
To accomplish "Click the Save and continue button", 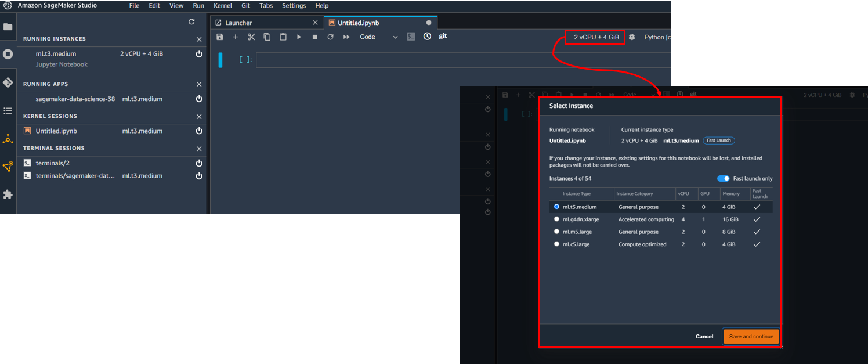I will [x=751, y=337].
